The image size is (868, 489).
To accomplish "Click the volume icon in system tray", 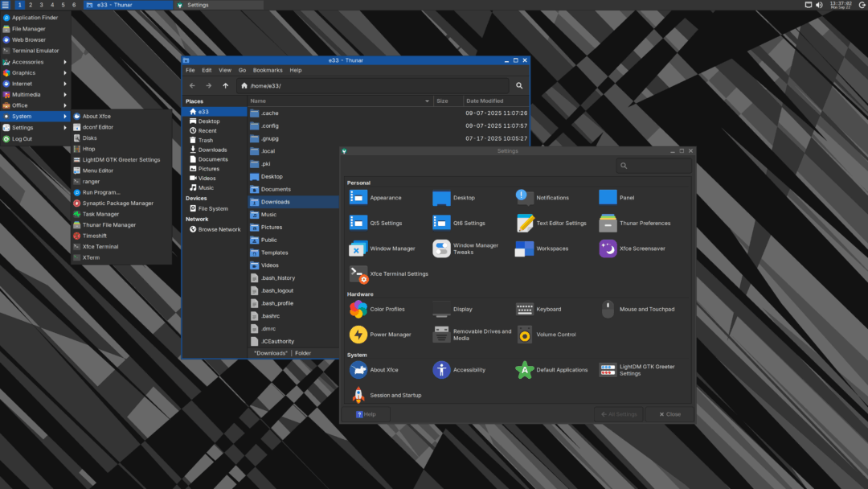I will coord(819,5).
